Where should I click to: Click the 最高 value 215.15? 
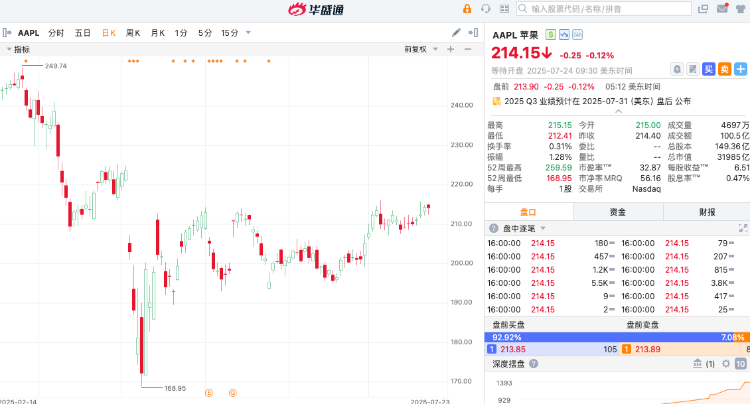coord(560,125)
